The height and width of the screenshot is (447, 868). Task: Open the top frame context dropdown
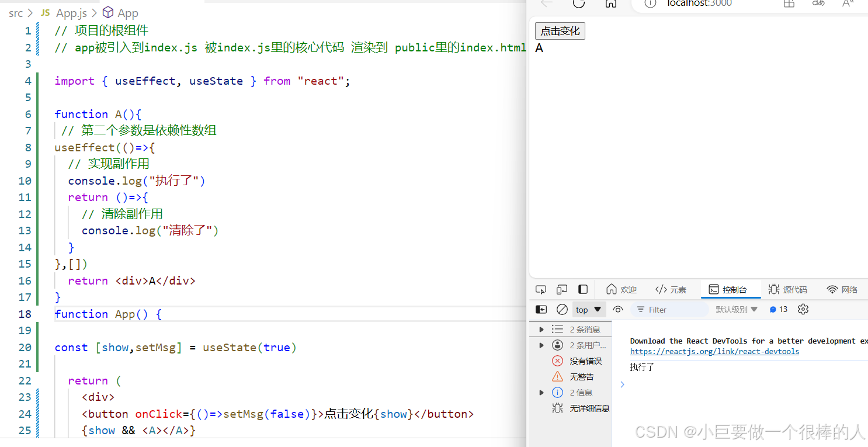(x=589, y=309)
